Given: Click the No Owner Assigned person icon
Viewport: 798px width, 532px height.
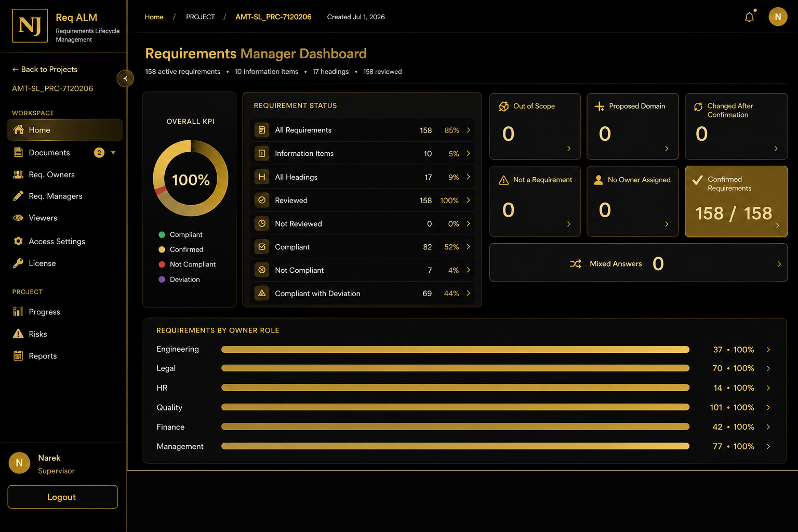Looking at the screenshot, I should [x=598, y=180].
